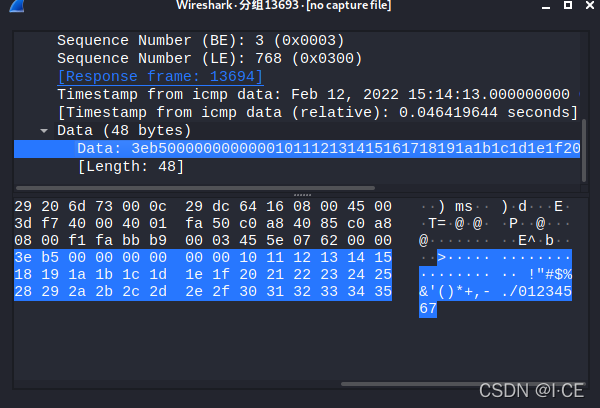
Task: Click ASCII text './012345' in byte view
Action: pos(536,291)
